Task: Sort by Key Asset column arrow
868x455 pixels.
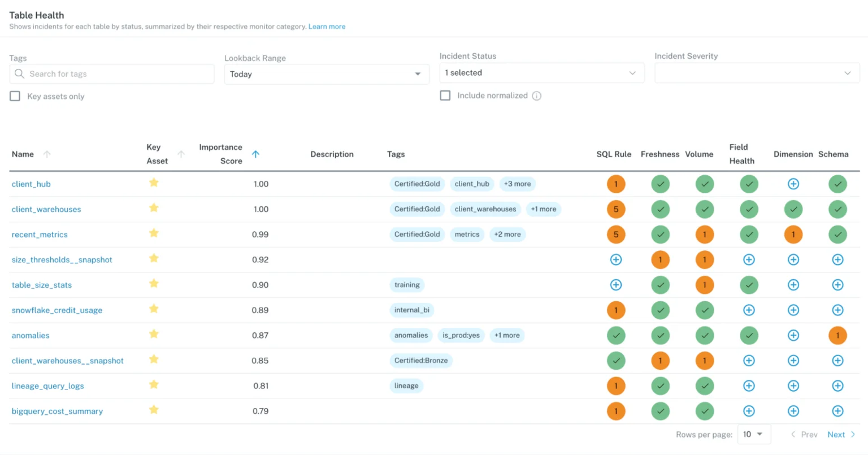Action: 181,154
